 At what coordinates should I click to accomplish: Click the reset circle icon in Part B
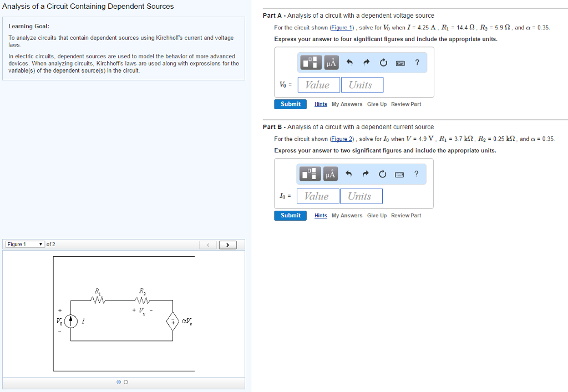(383, 174)
